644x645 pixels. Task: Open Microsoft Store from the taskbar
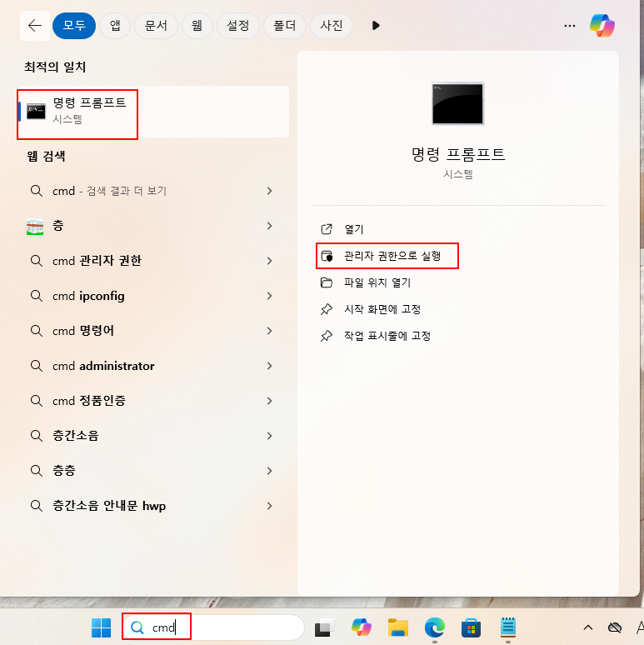pos(472,627)
